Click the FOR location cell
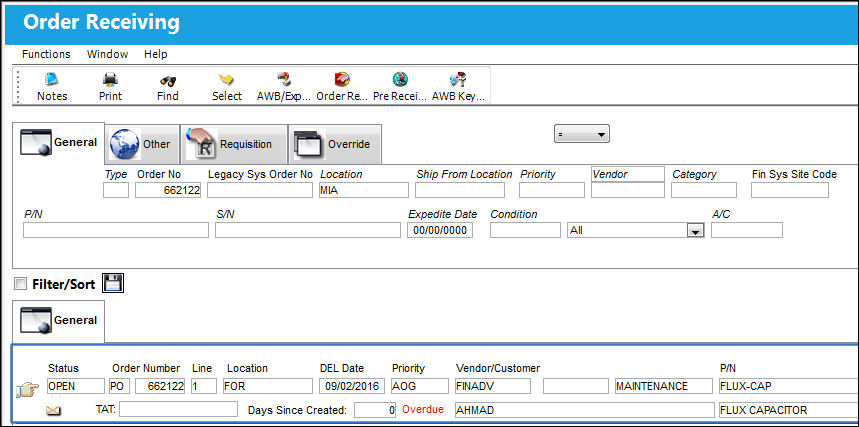This screenshot has height=427, width=859. pos(267,386)
